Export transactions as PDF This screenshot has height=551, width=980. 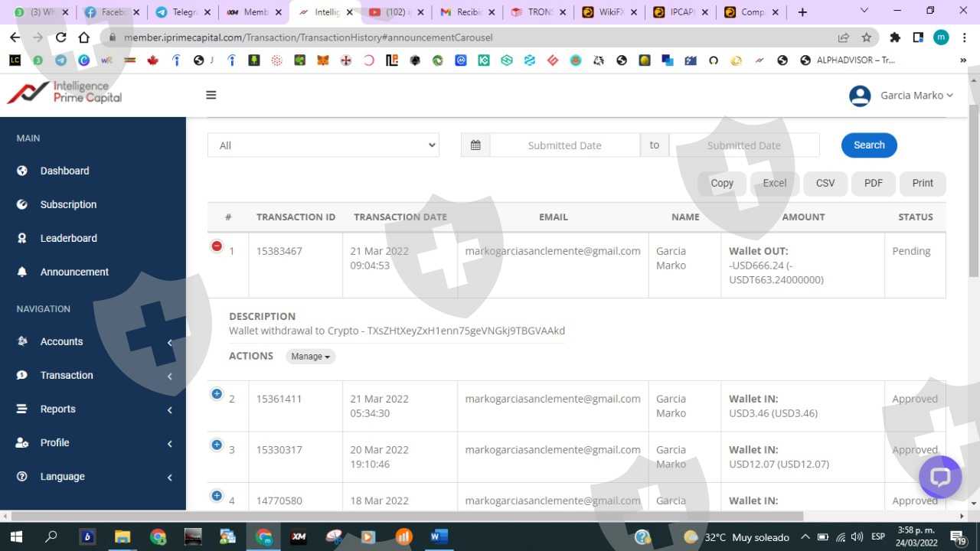click(874, 184)
